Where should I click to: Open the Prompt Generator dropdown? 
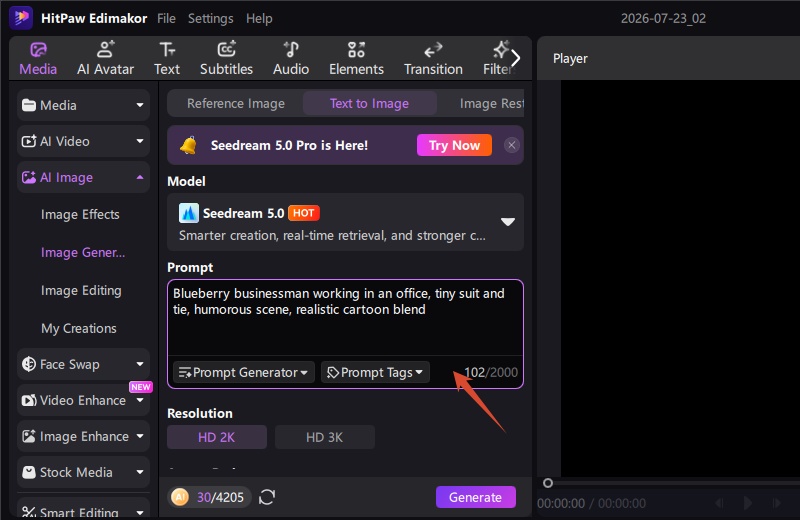coord(243,373)
